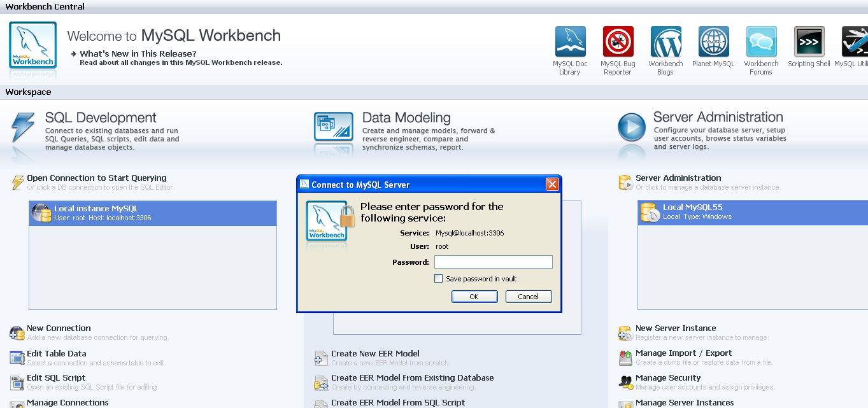
Task: Click the Manage Import / Export link
Action: click(x=683, y=353)
